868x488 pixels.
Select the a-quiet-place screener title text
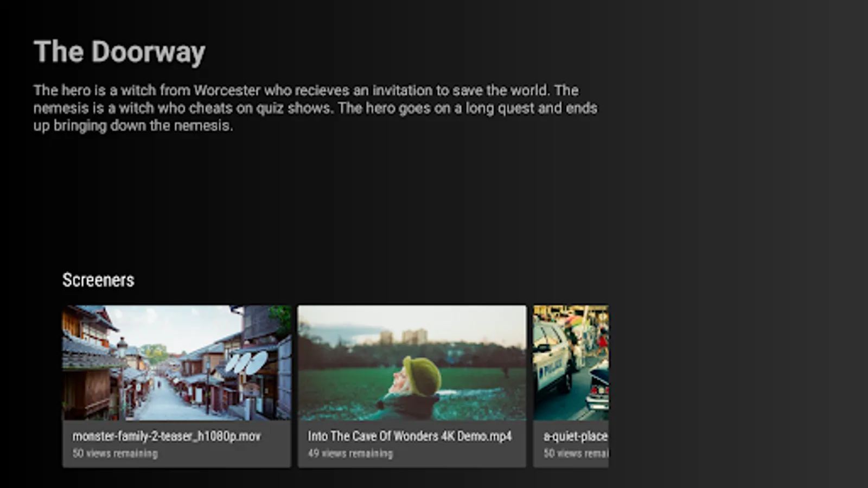(576, 436)
